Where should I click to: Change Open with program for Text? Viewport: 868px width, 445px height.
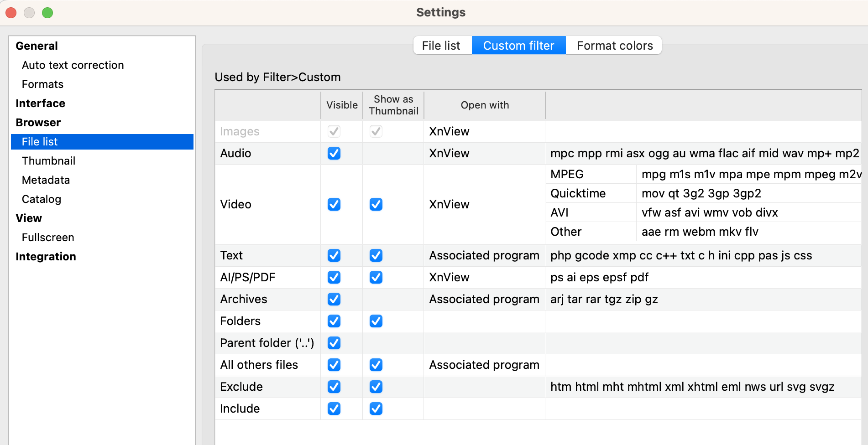[x=484, y=255]
